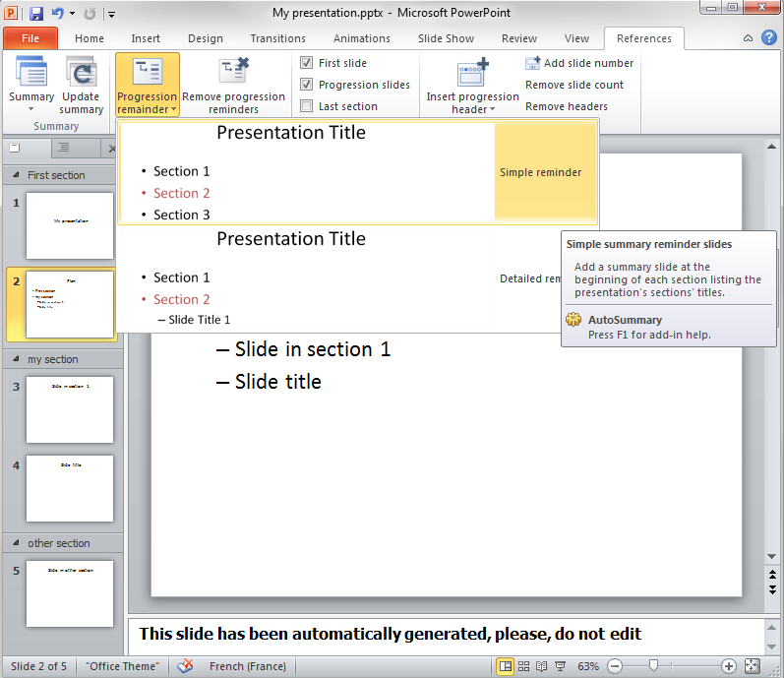Switch to the View tab
The height and width of the screenshot is (678, 784).
tap(576, 38)
